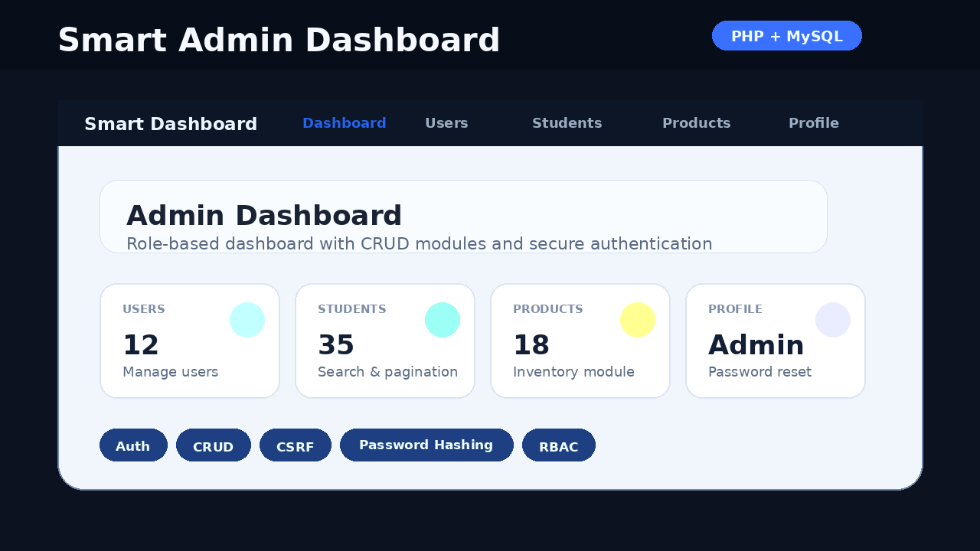
Task: Click the Smart Dashboard brand title
Action: coord(171,124)
